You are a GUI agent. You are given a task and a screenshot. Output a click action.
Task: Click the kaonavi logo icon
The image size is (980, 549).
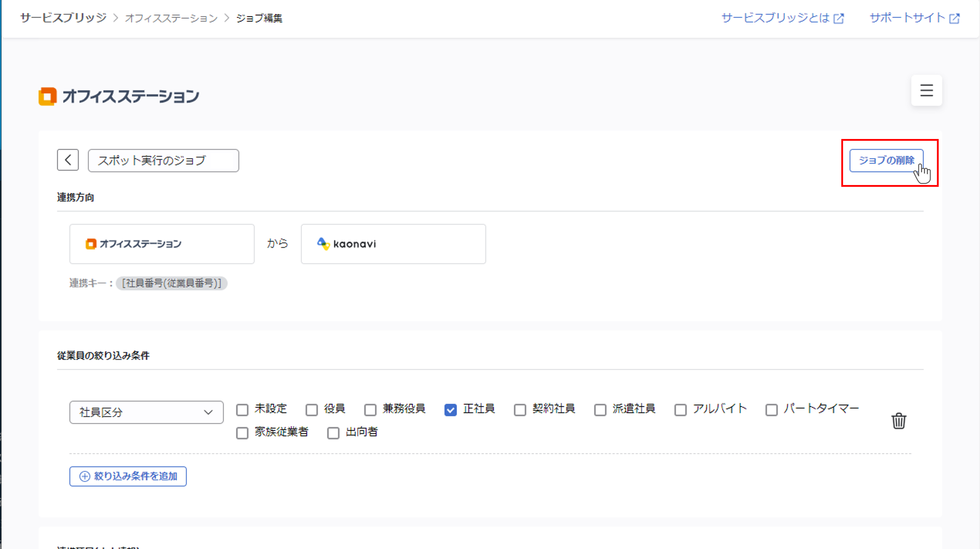(x=323, y=244)
